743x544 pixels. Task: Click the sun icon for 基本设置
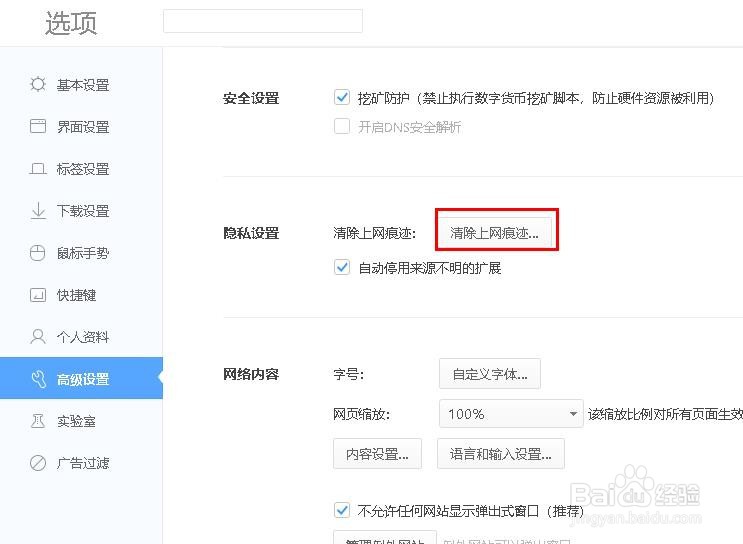pyautogui.click(x=38, y=84)
